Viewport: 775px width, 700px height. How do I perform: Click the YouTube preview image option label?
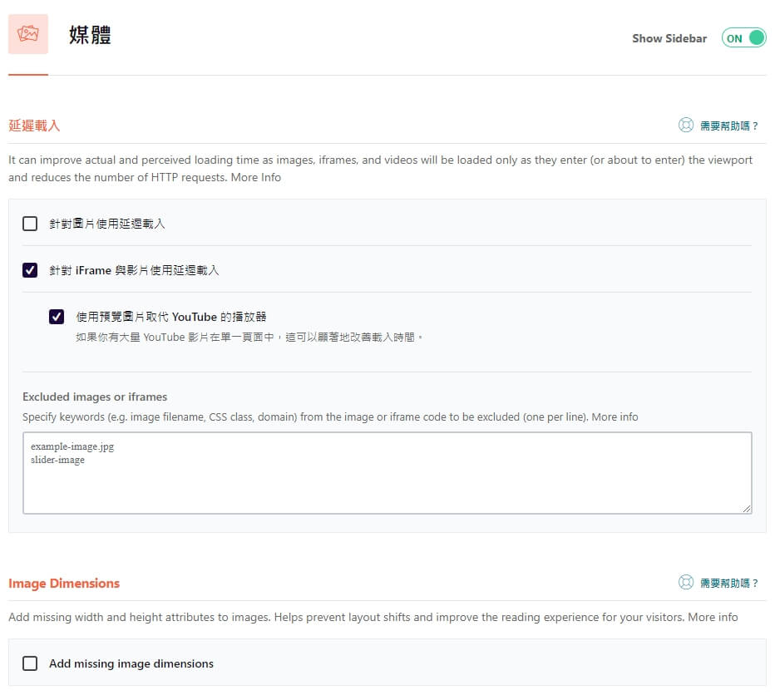pyautogui.click(x=171, y=317)
